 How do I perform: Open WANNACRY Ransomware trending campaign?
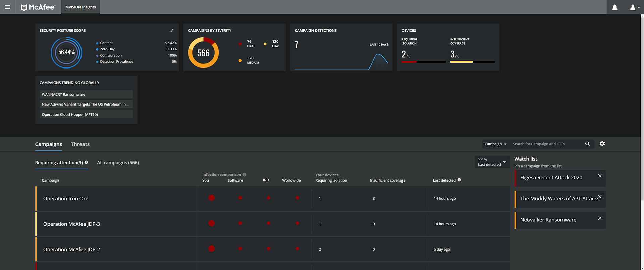(x=86, y=94)
